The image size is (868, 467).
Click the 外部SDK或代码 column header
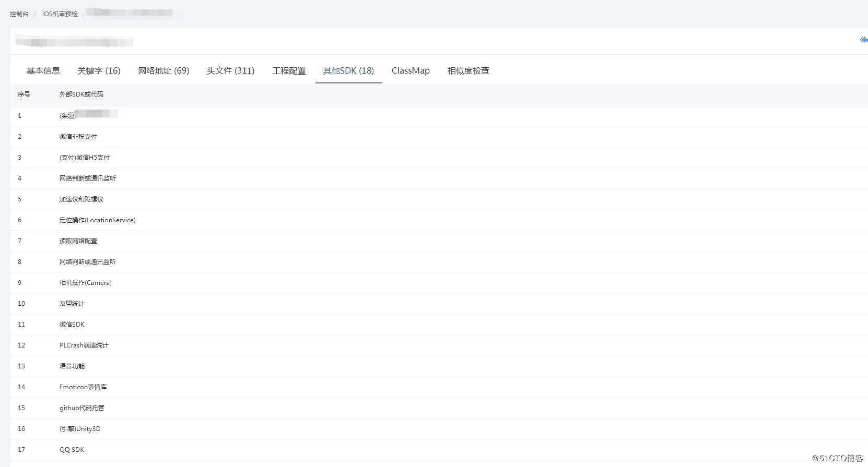pyautogui.click(x=81, y=94)
